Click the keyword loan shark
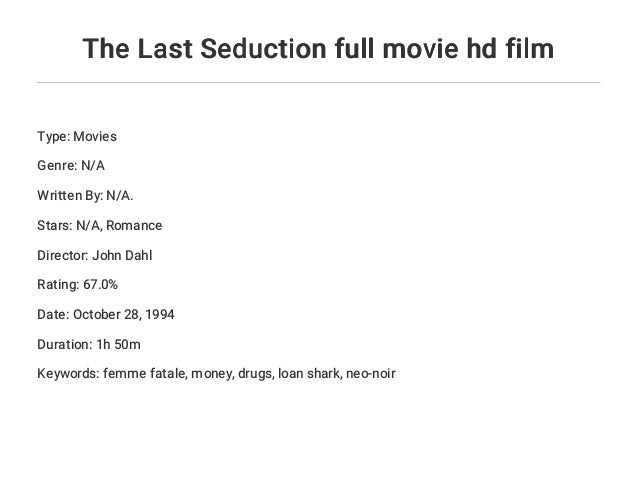 (x=310, y=374)
